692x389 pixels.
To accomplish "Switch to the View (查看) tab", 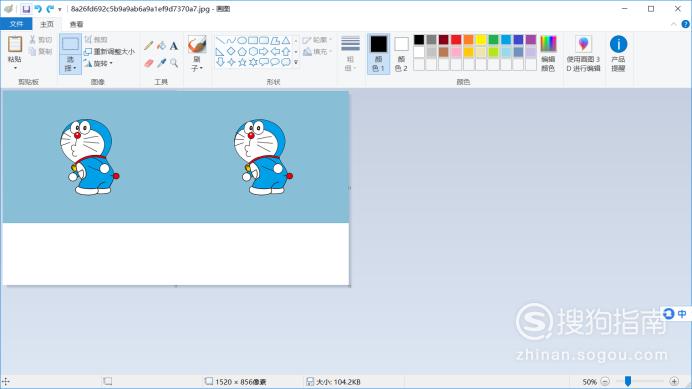I will pyautogui.click(x=76, y=24).
